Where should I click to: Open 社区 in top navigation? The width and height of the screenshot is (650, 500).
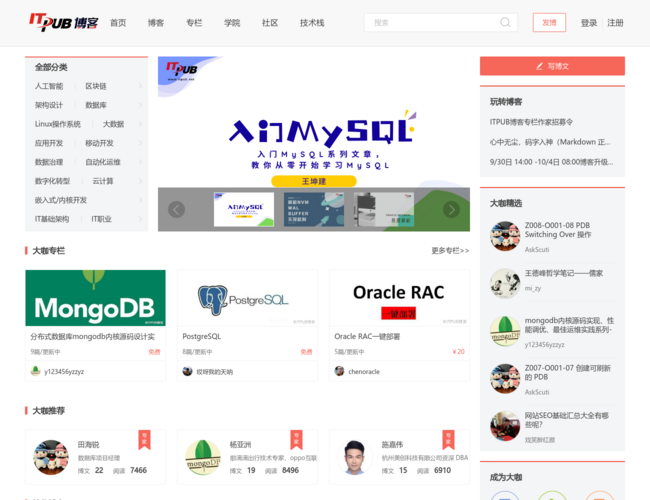point(270,23)
